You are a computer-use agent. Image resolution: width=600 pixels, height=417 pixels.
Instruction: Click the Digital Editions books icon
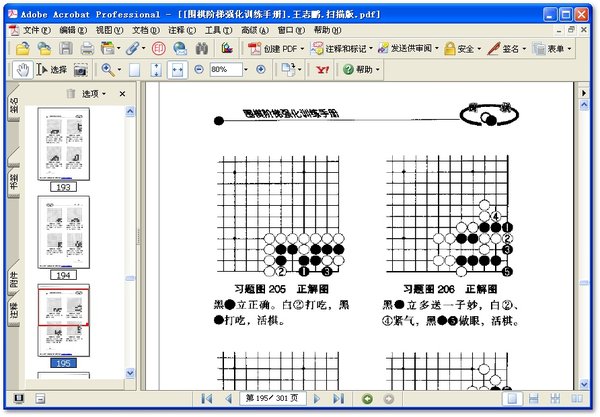227,49
